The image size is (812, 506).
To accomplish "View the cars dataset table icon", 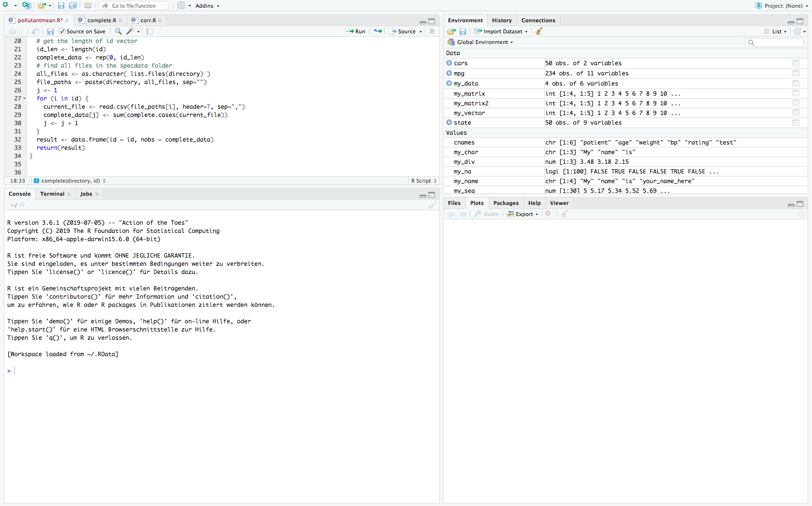I will (796, 63).
